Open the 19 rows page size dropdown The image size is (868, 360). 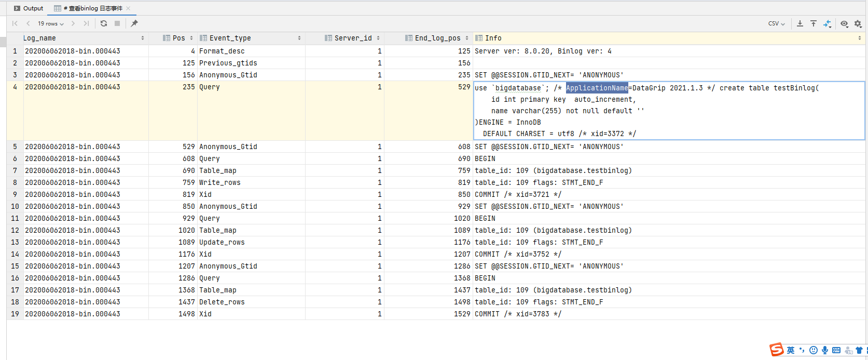(51, 23)
